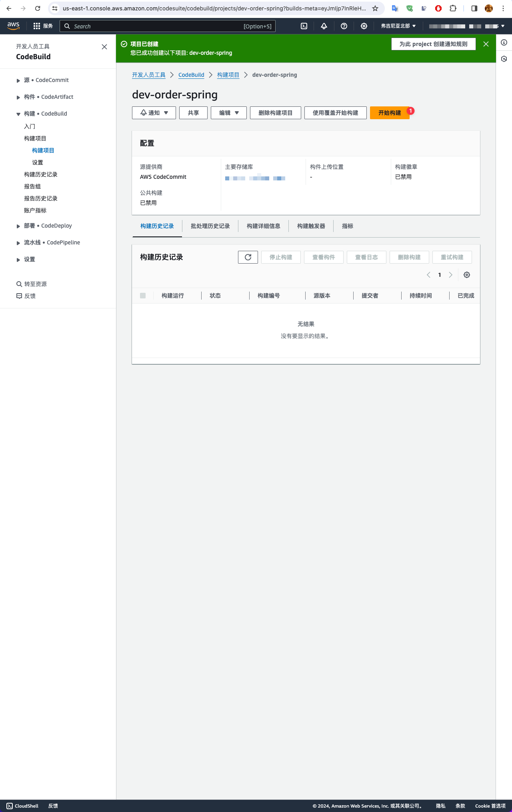Switch to 构建触发器 tab
The width and height of the screenshot is (512, 812).
311,226
